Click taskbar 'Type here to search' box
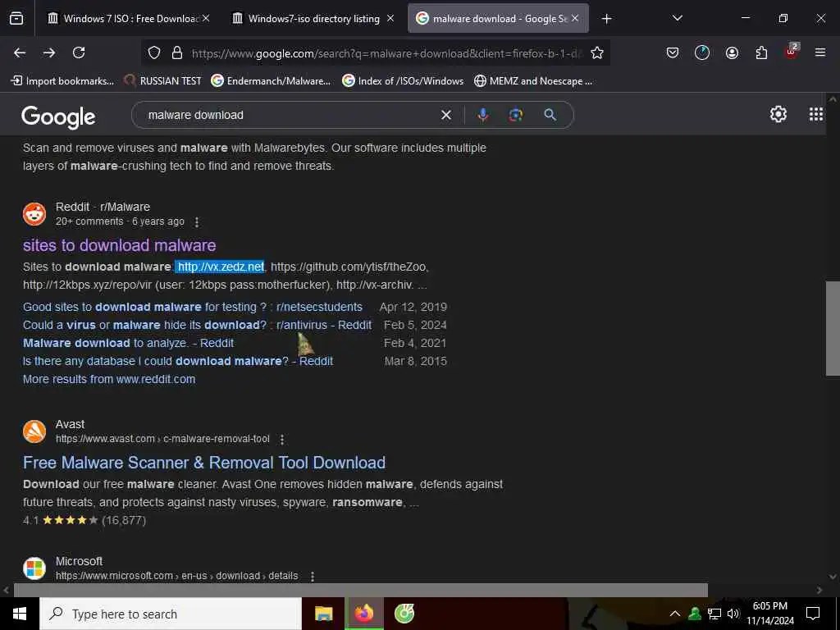840x630 pixels. click(x=171, y=614)
